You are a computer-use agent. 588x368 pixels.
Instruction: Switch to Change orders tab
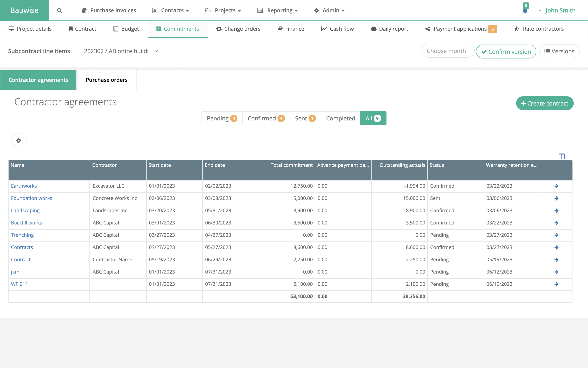point(238,29)
